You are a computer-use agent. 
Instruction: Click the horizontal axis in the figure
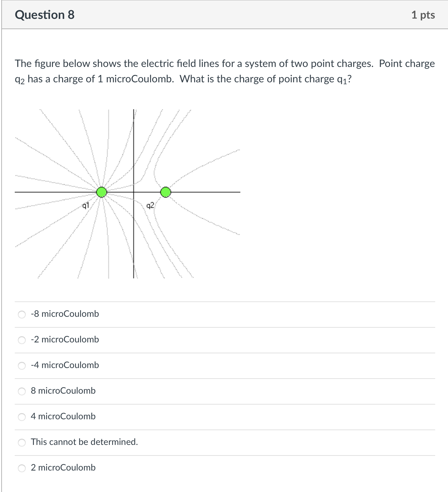click(208, 192)
